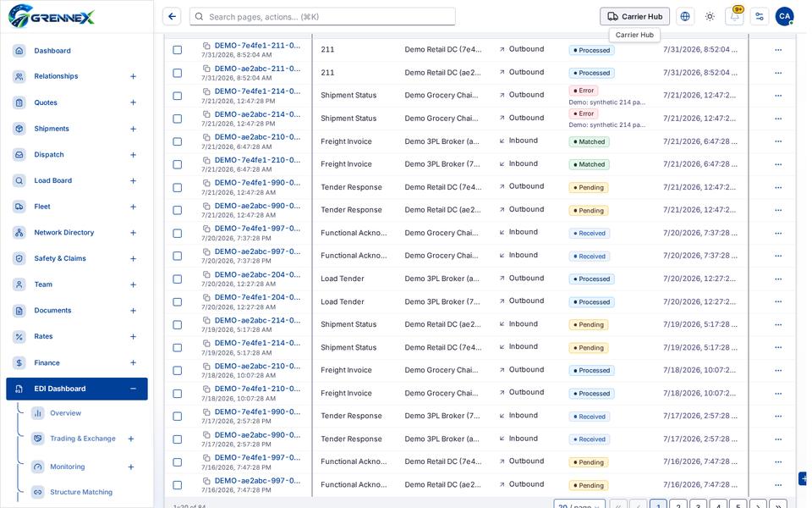Click the Carrier Hub button
Viewport: 812px width, 508px height.
pos(634,17)
